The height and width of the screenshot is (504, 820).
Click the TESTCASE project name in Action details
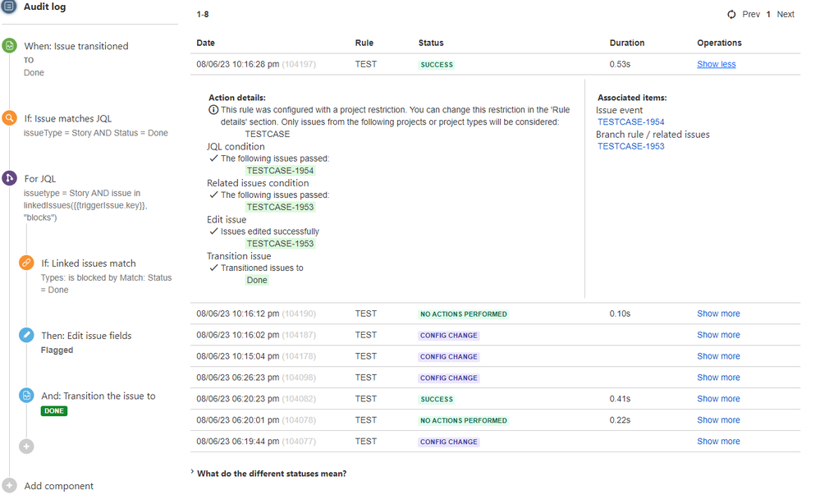point(268,134)
